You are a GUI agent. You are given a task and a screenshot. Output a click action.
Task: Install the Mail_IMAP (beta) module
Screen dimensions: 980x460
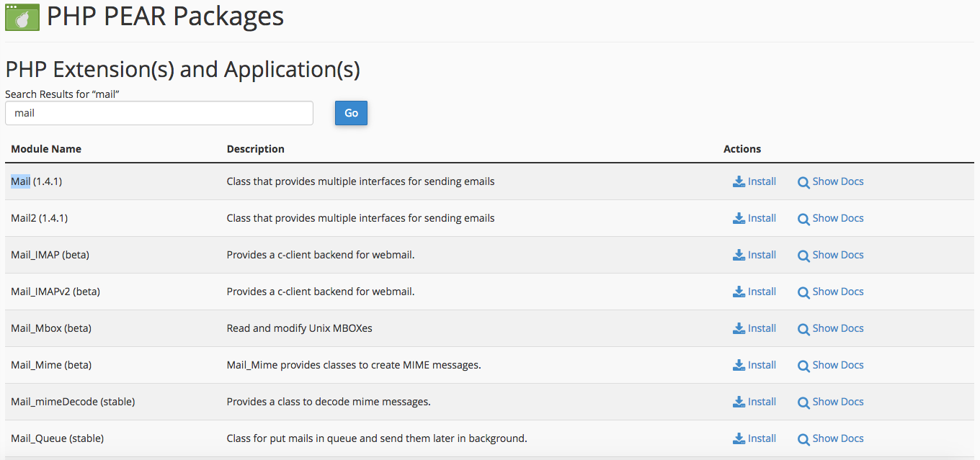[x=754, y=255]
